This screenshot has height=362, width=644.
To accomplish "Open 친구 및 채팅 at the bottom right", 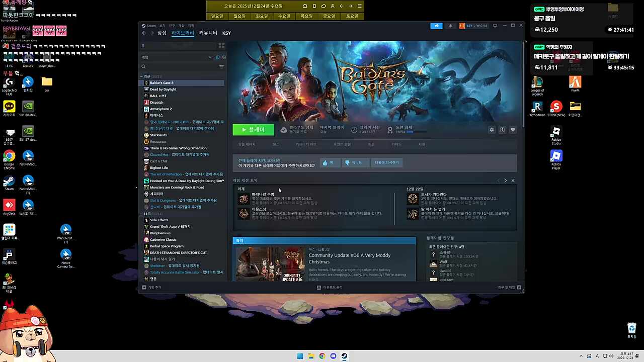I will point(509,288).
